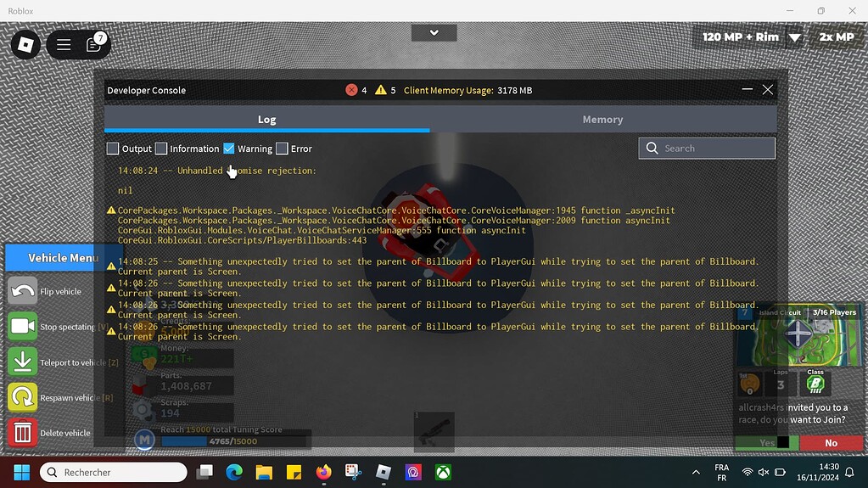Uncheck the Warning filter checkbox

pos(229,149)
